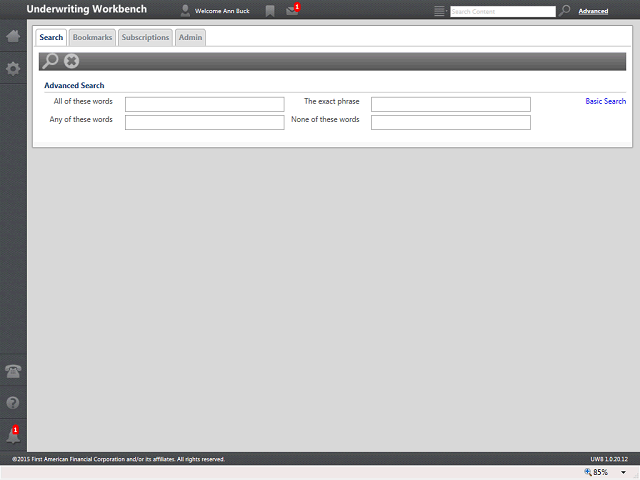Click the Advanced Search heading

coord(74,85)
